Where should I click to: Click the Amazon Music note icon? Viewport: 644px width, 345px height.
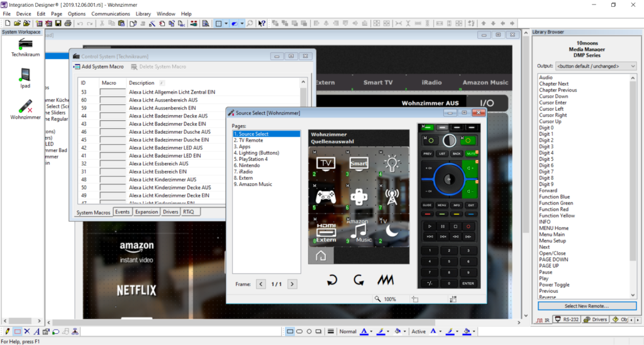coord(360,233)
